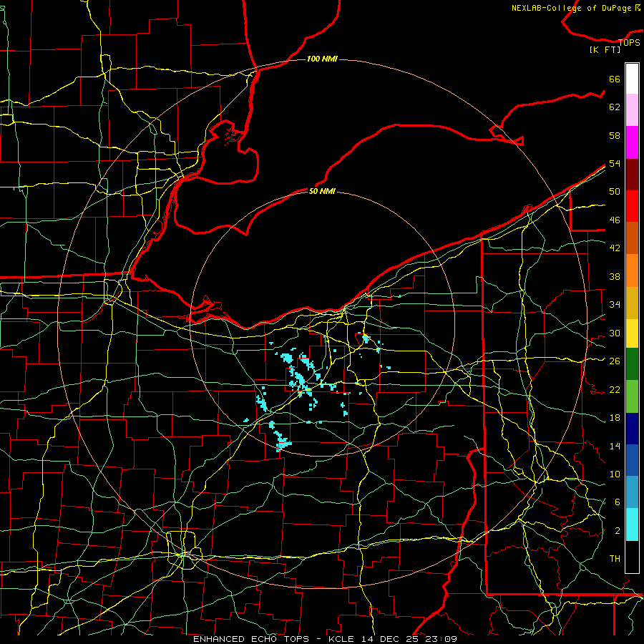Click the "23:09" time stamp
This screenshot has width=644, height=644.
click(441, 639)
